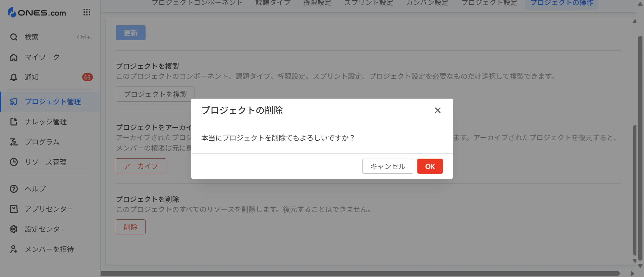Click the プロジェクトを複製 button
This screenshot has height=277, width=644.
[155, 94]
